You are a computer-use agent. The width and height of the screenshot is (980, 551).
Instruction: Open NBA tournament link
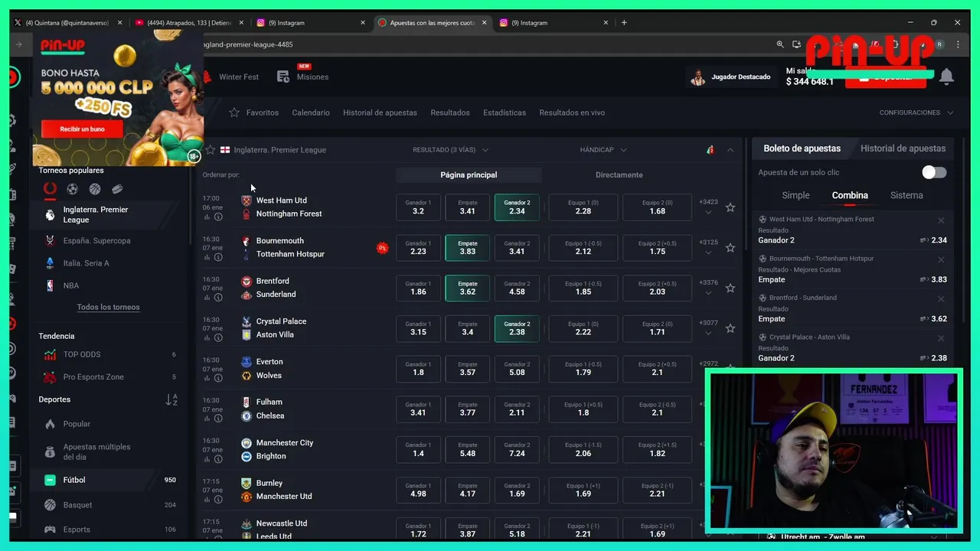[71, 285]
